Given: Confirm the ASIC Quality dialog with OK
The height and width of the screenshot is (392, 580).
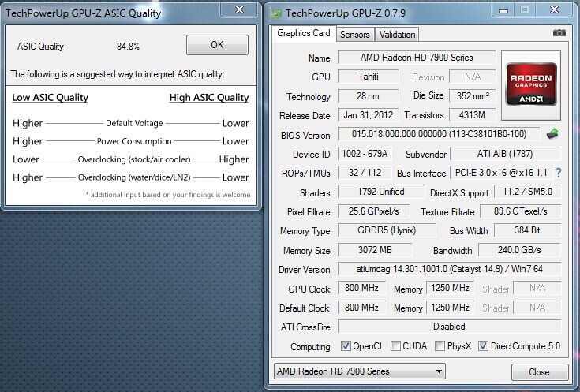Looking at the screenshot, I should 217,45.
